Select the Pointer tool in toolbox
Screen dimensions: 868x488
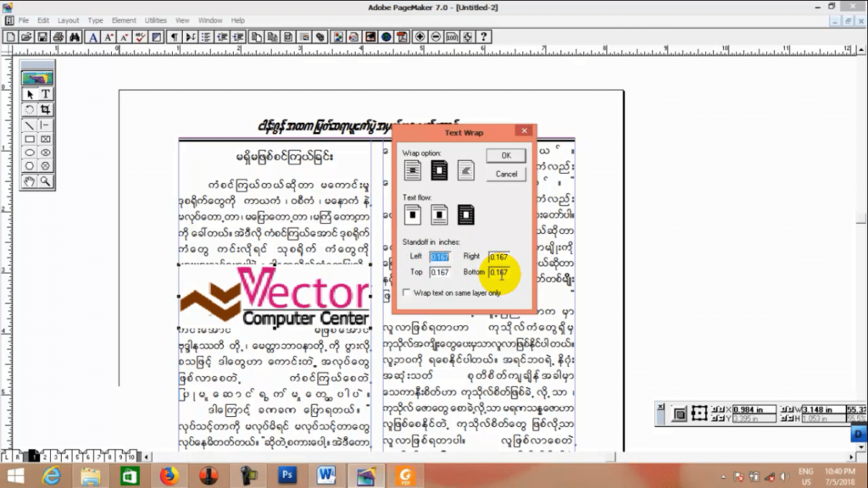(x=30, y=95)
